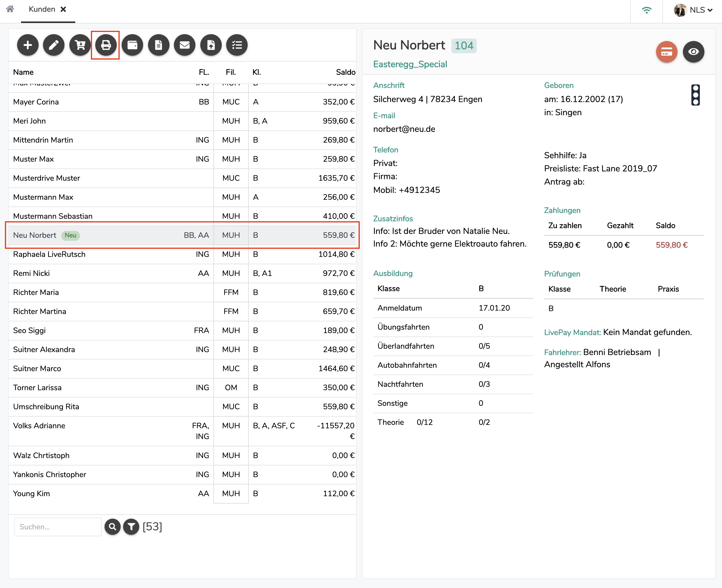Click the orange credit card button
722x588 pixels.
[666, 52]
